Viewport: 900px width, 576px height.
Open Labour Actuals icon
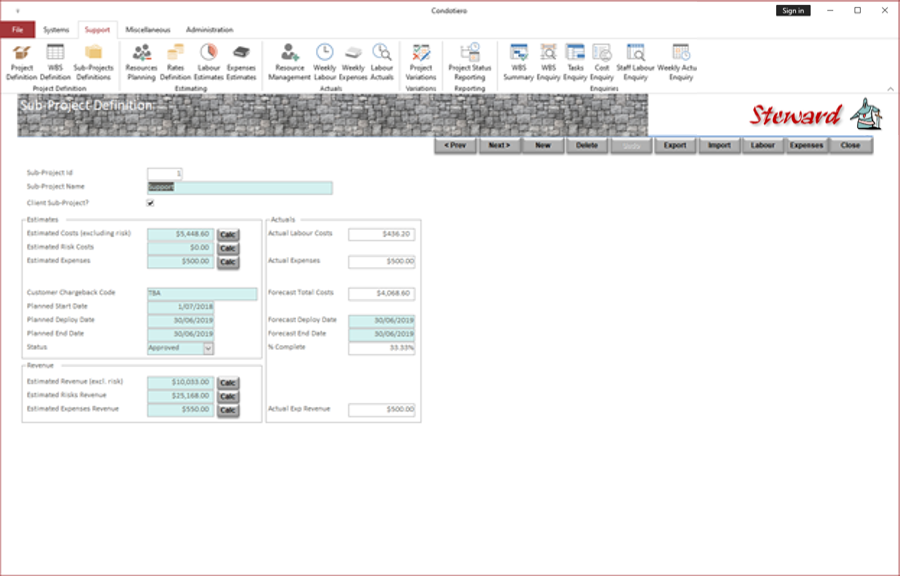(382, 62)
